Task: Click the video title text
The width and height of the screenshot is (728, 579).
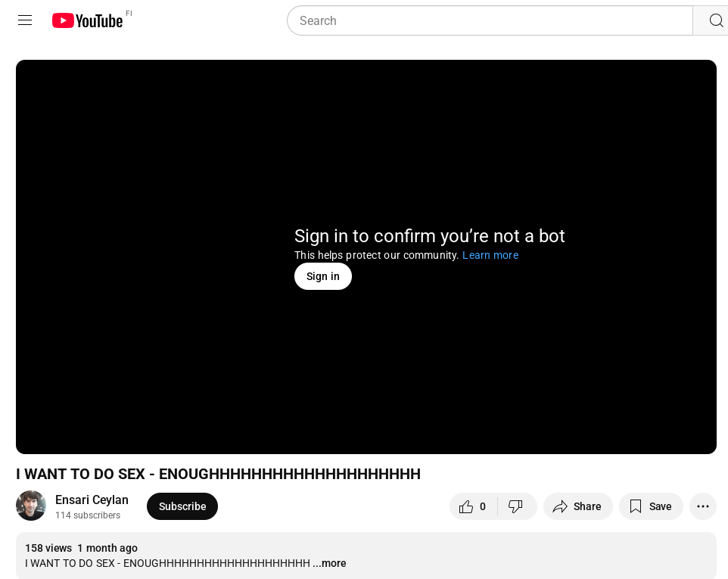Action: pos(218,474)
